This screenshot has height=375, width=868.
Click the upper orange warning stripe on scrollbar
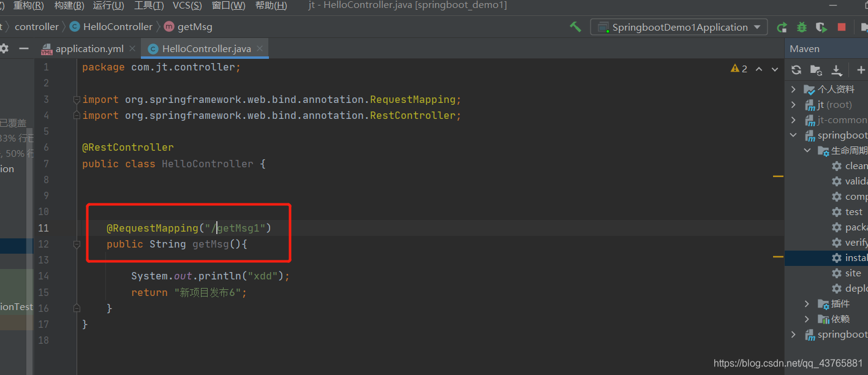(778, 176)
